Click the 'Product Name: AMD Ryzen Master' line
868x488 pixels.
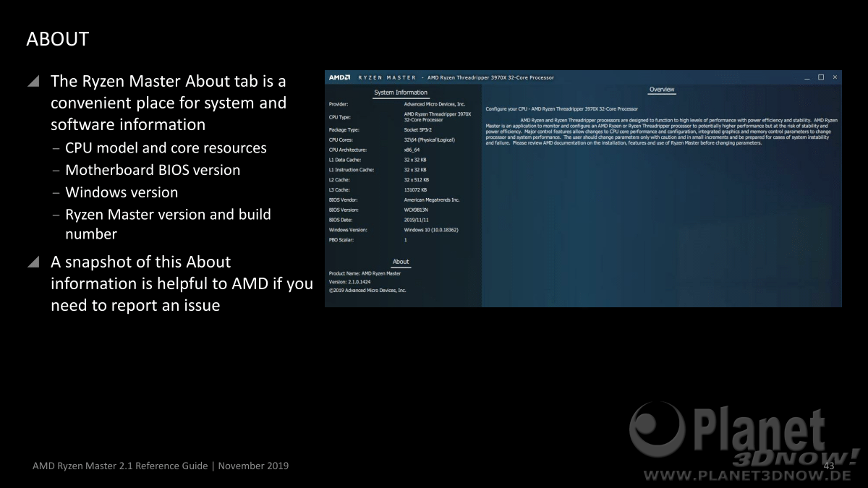(365, 273)
